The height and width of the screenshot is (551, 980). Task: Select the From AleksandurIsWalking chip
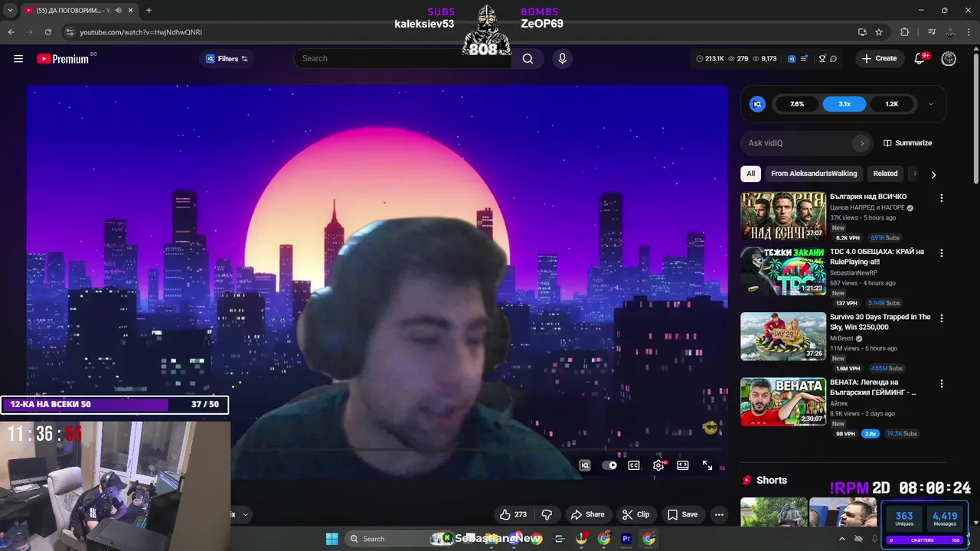pyautogui.click(x=814, y=174)
